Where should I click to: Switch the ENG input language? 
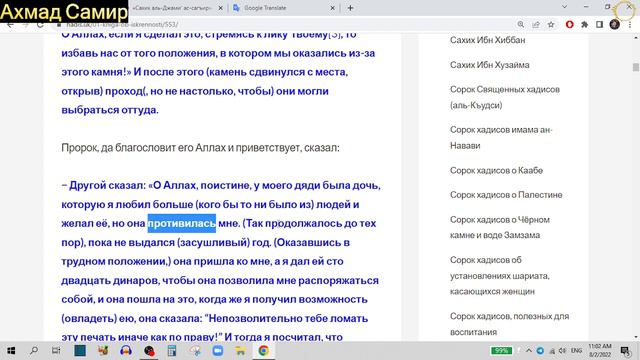[576, 351]
